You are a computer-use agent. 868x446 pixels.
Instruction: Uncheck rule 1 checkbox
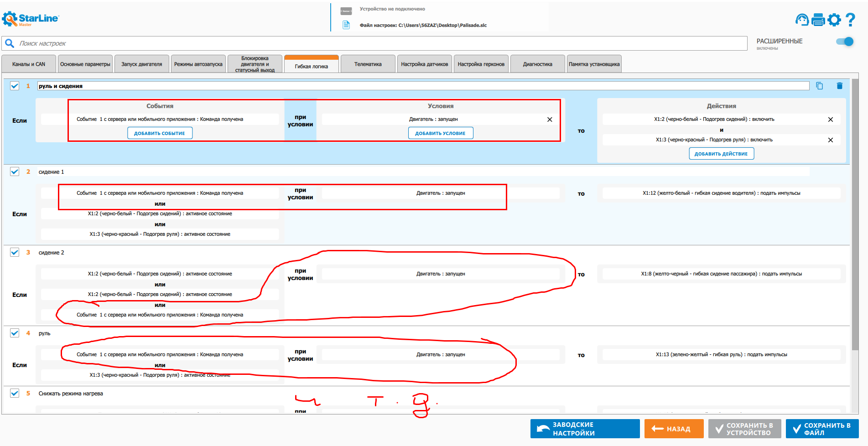click(15, 86)
